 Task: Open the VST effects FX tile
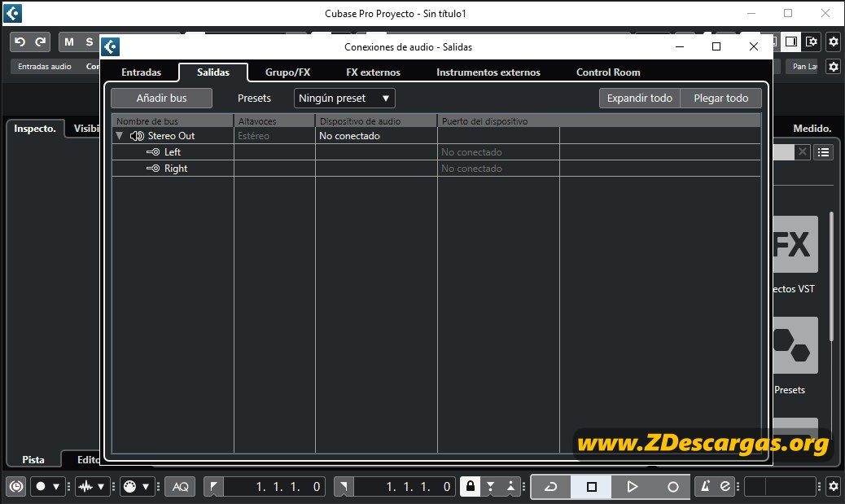coord(795,244)
